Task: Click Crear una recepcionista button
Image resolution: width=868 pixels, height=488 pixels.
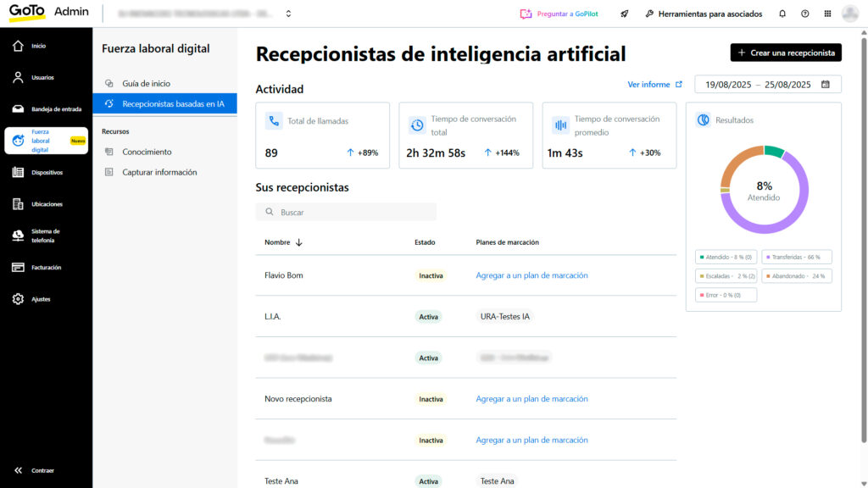Action: pos(786,53)
